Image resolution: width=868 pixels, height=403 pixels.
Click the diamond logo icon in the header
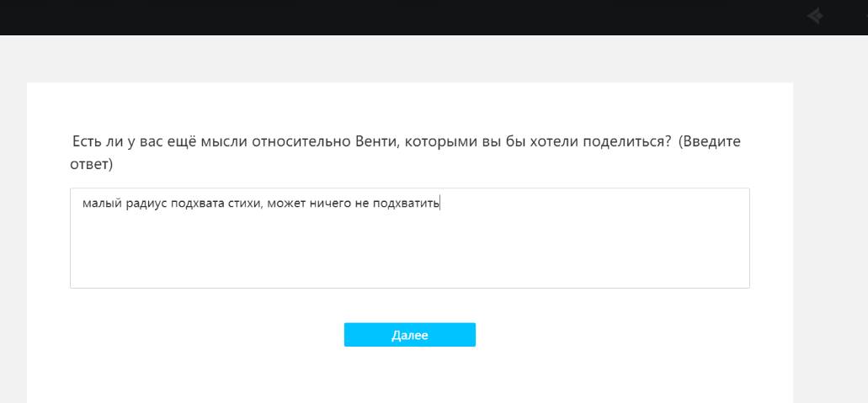pos(814,16)
